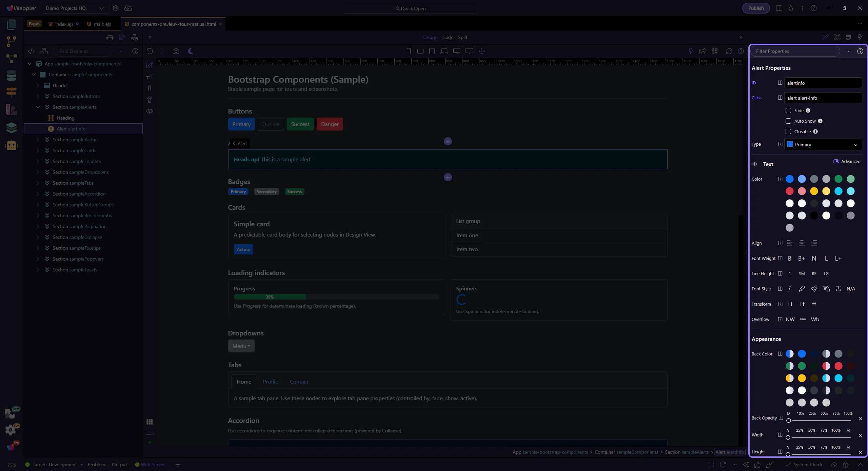This screenshot has width=868, height=471.
Task: Check the Closable option
Action: (x=788, y=131)
